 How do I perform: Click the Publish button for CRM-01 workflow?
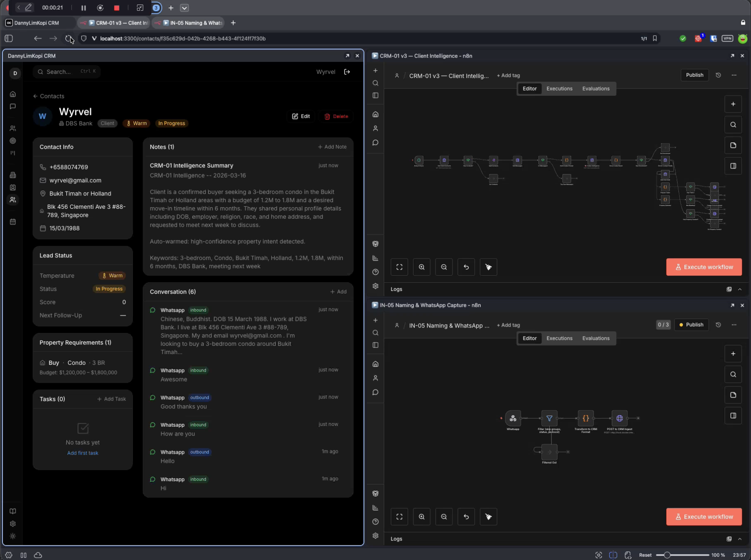click(694, 75)
